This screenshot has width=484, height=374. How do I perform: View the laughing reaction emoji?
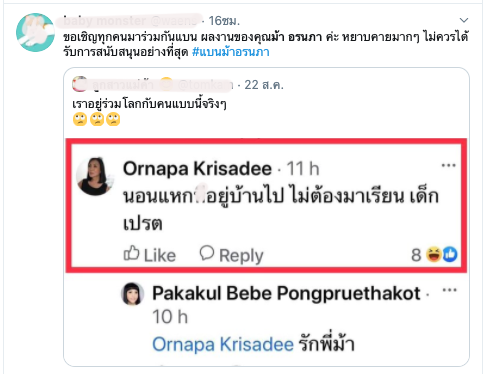pos(434,254)
